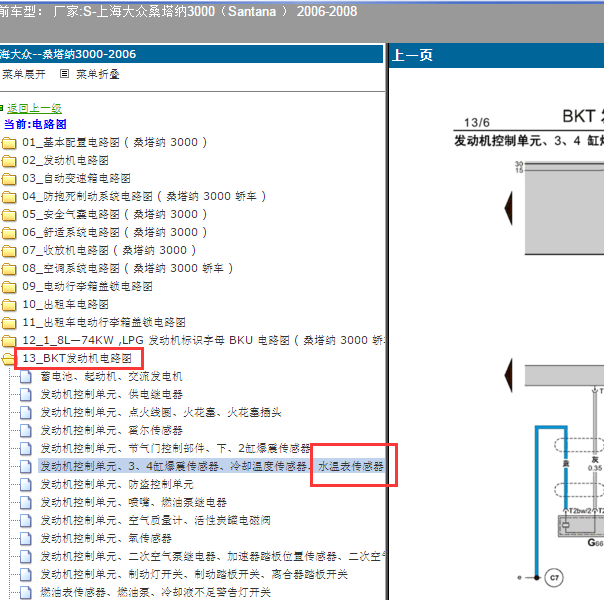Click document icon beside 点火线圈 entry

point(26,412)
